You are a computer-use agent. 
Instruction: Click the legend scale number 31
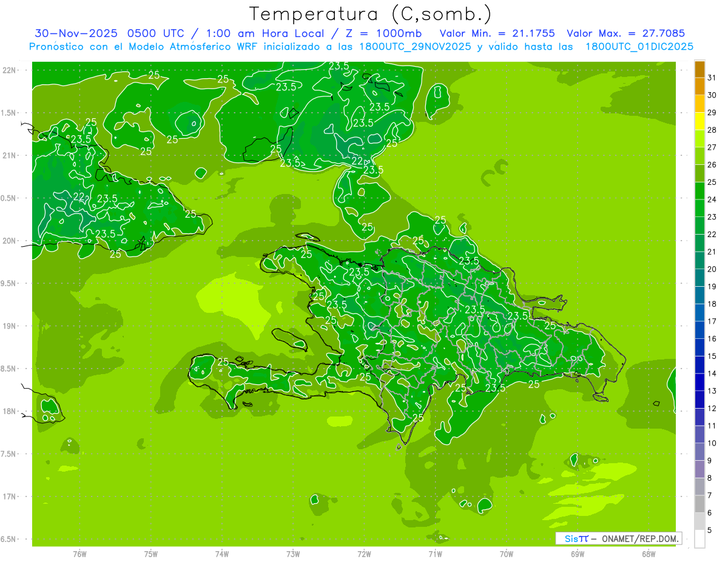pos(712,78)
